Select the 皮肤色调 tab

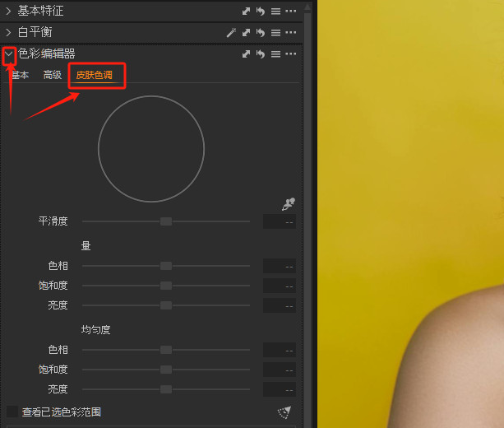(x=95, y=75)
